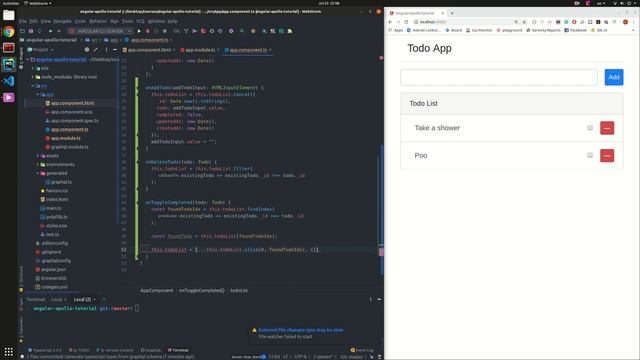Image resolution: width=640 pixels, height=360 pixels.
Task: Mark 'Take a shower' as completed
Action: click(590, 128)
